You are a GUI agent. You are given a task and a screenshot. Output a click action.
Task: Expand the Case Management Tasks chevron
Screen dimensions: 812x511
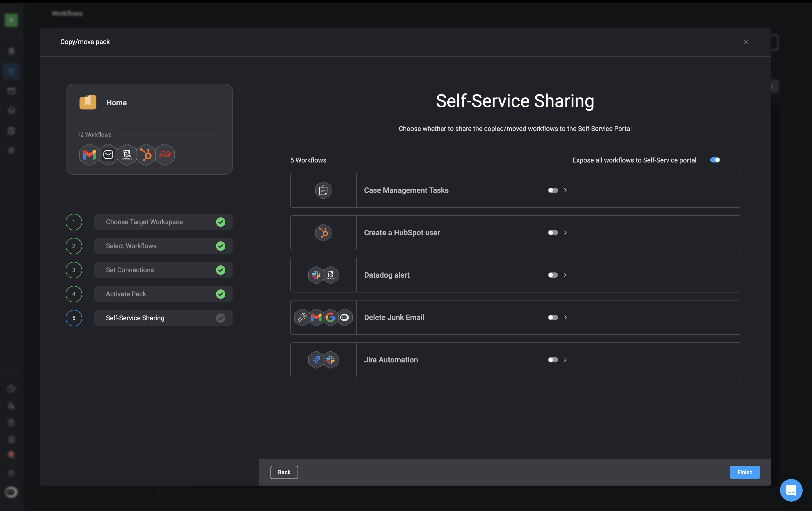coord(565,190)
